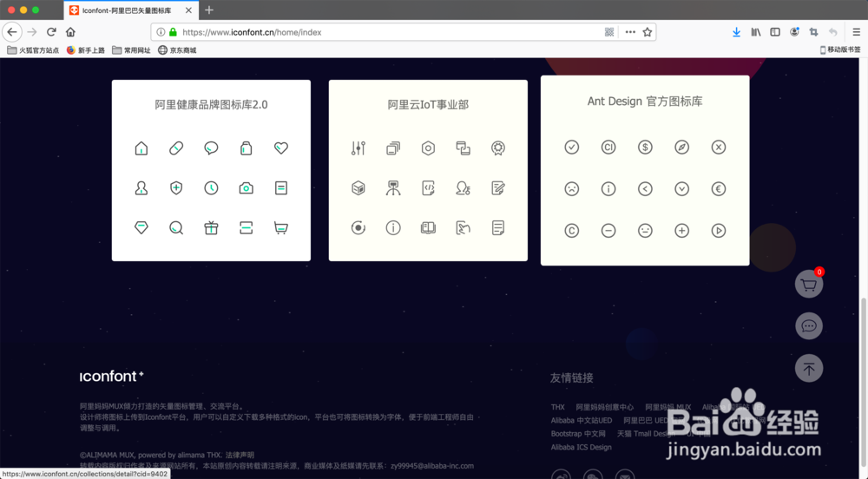Click the shopping cart icon in 阿里健康 card
868x479 pixels.
[281, 228]
